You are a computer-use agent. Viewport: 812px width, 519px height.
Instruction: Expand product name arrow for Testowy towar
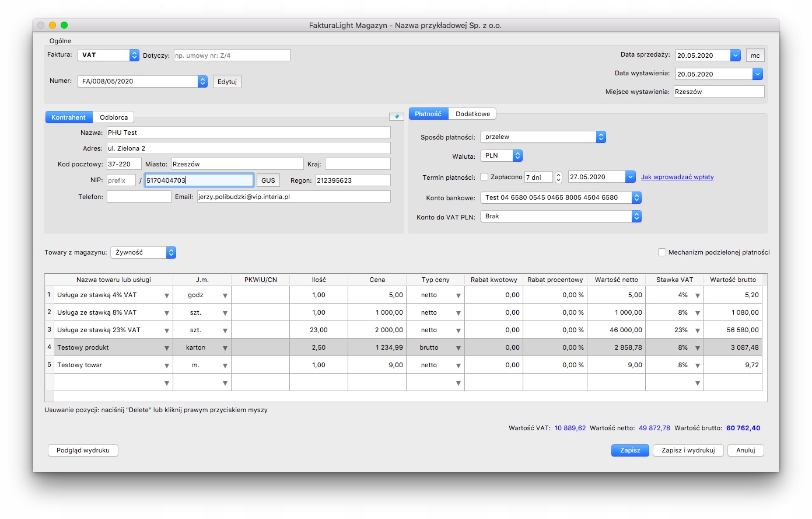coord(166,365)
